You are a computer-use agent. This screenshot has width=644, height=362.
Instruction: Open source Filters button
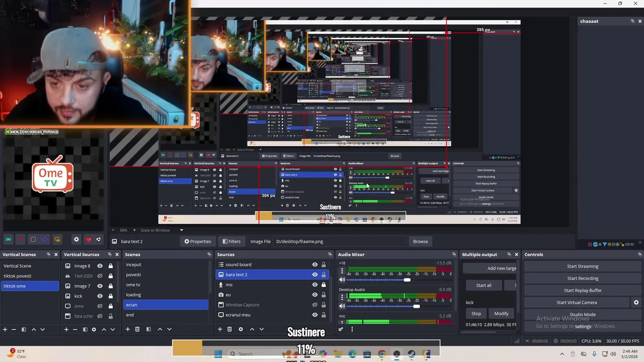click(x=231, y=241)
